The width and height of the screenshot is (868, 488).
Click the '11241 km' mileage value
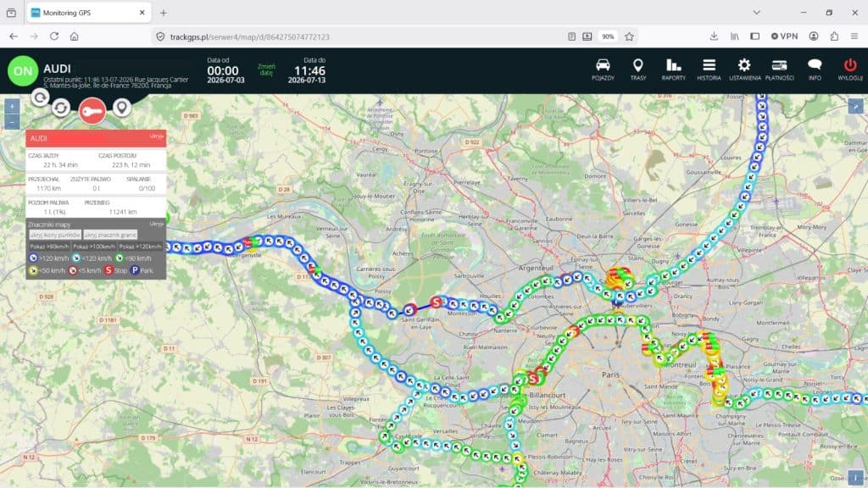(x=123, y=212)
